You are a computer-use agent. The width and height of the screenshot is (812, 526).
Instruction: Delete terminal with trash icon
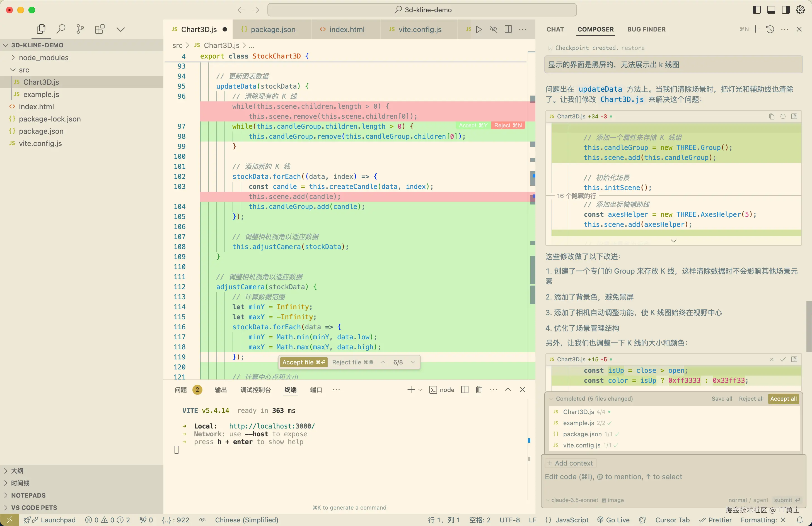point(479,390)
